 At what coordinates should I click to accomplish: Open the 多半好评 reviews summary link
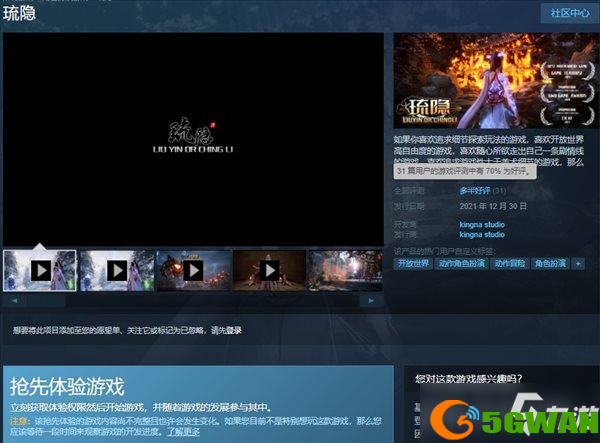[x=475, y=191]
